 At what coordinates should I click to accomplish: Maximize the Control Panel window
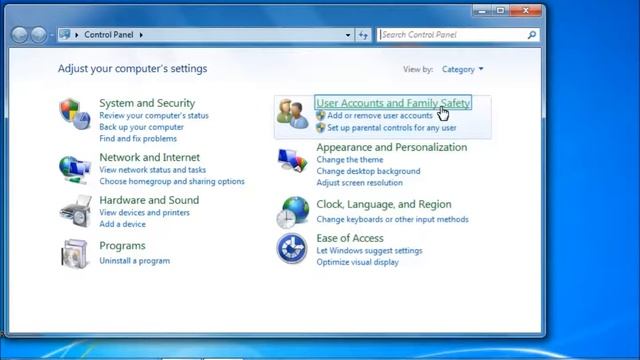click(500, 10)
